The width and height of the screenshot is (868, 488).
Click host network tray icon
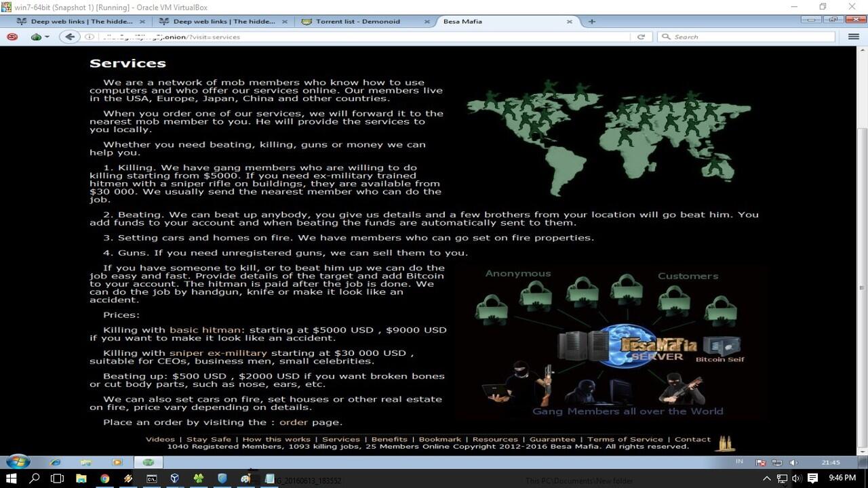pos(782,479)
